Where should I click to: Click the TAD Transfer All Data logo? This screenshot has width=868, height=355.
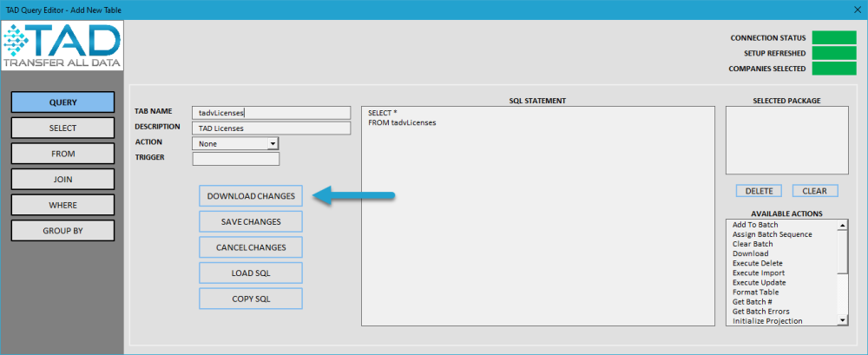coord(62,47)
